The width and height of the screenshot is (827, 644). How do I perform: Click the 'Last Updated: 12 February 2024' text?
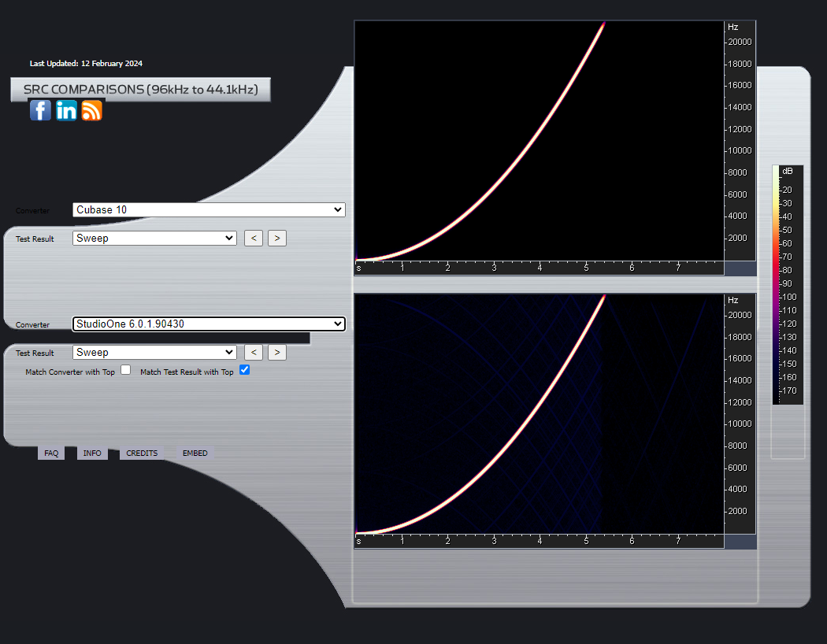(x=86, y=63)
